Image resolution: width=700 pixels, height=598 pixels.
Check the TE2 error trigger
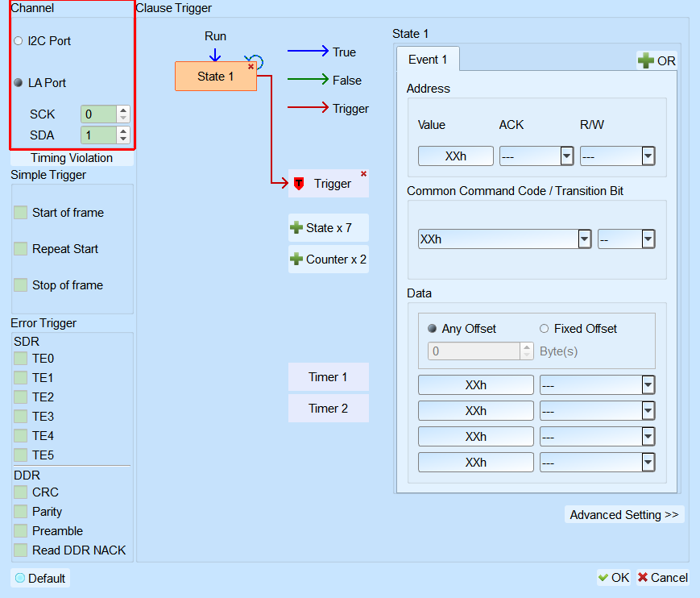point(20,397)
